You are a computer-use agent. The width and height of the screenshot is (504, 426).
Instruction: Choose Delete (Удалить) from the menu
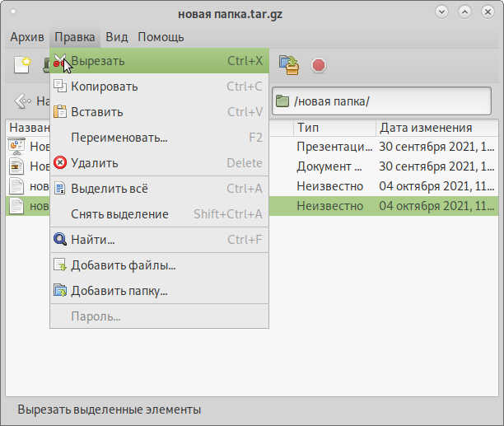[95, 163]
